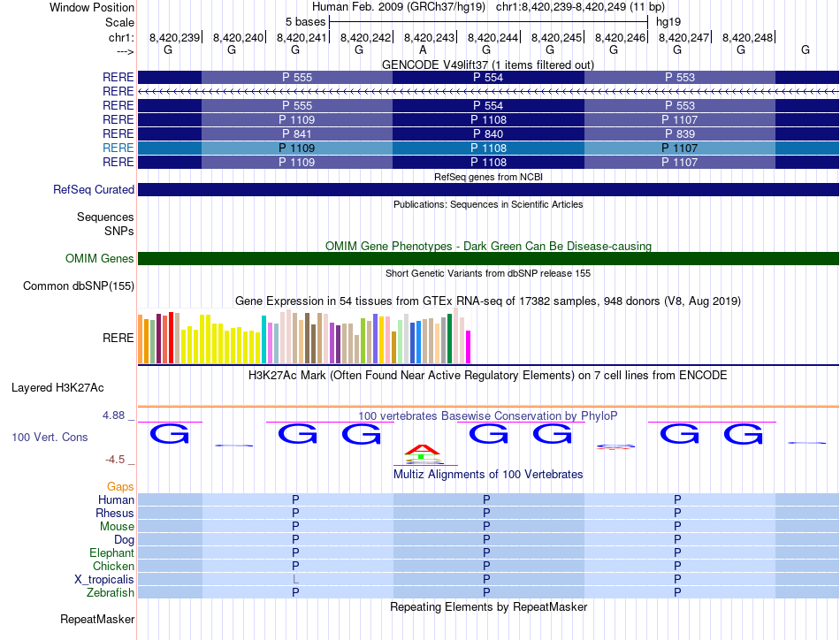Click the 100 Vert. Cons label

click(x=50, y=437)
